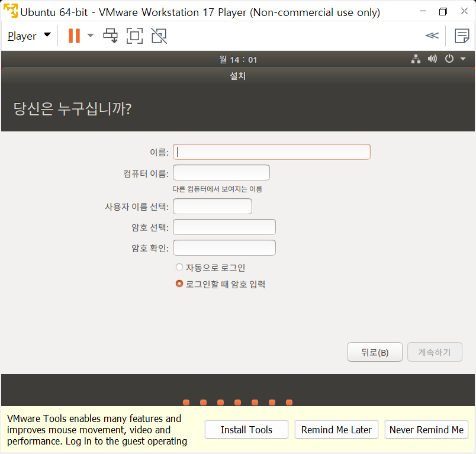Screen dimensions: 476x454
Task: Click the Install Tools button
Action: (246, 430)
